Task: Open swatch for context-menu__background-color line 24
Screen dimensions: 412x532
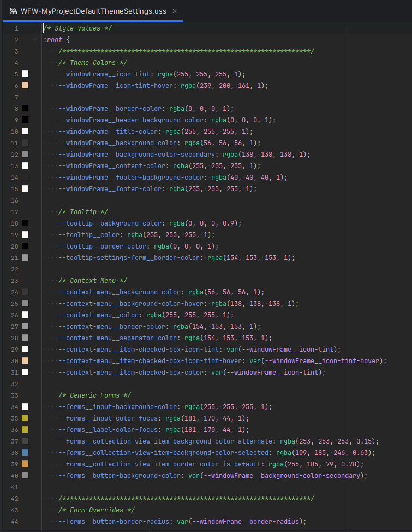Action: tap(25, 292)
